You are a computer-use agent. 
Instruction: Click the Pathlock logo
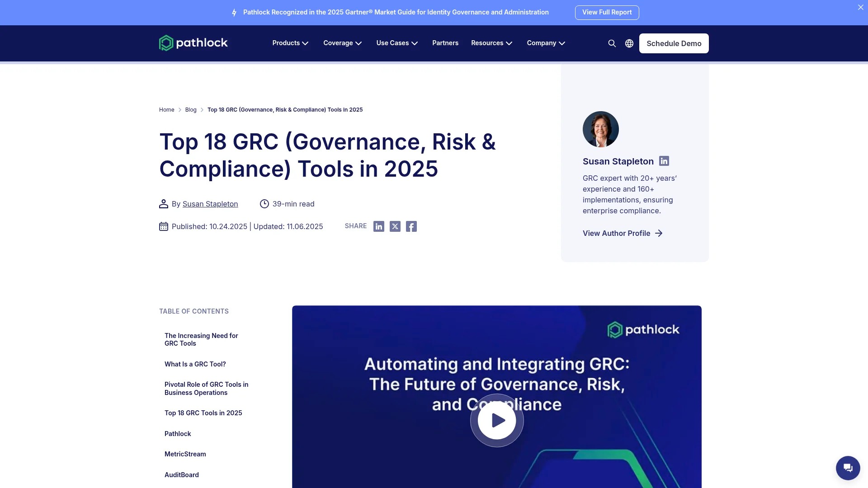pyautogui.click(x=193, y=43)
